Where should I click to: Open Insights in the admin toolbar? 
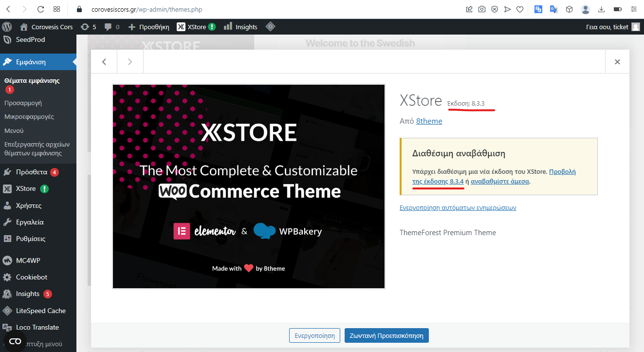240,27
